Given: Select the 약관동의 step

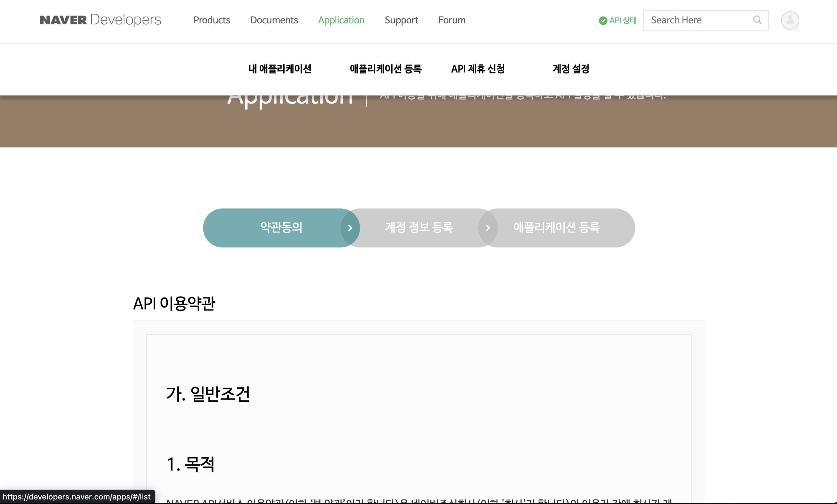Looking at the screenshot, I should coord(281,228).
